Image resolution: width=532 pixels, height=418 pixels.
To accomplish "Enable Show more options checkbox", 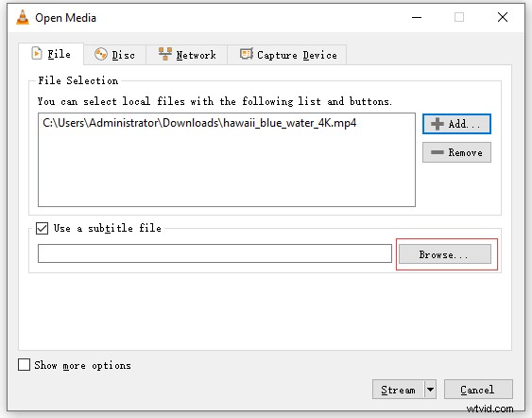I will (24, 365).
